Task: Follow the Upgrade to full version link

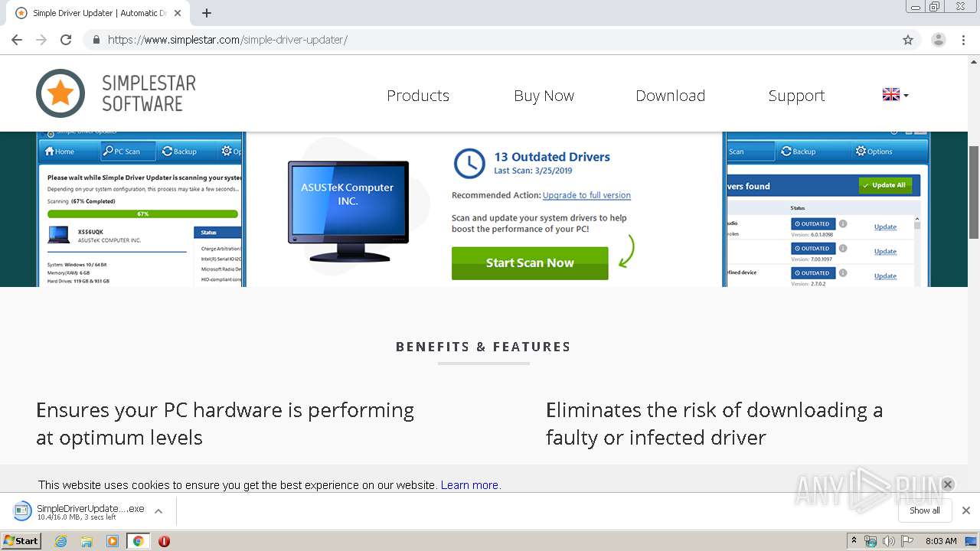Action: (586, 195)
